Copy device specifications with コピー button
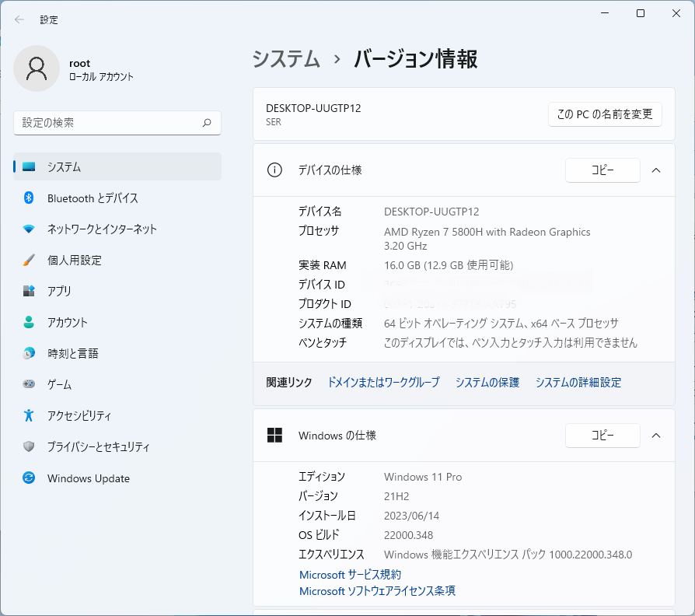 (x=602, y=170)
